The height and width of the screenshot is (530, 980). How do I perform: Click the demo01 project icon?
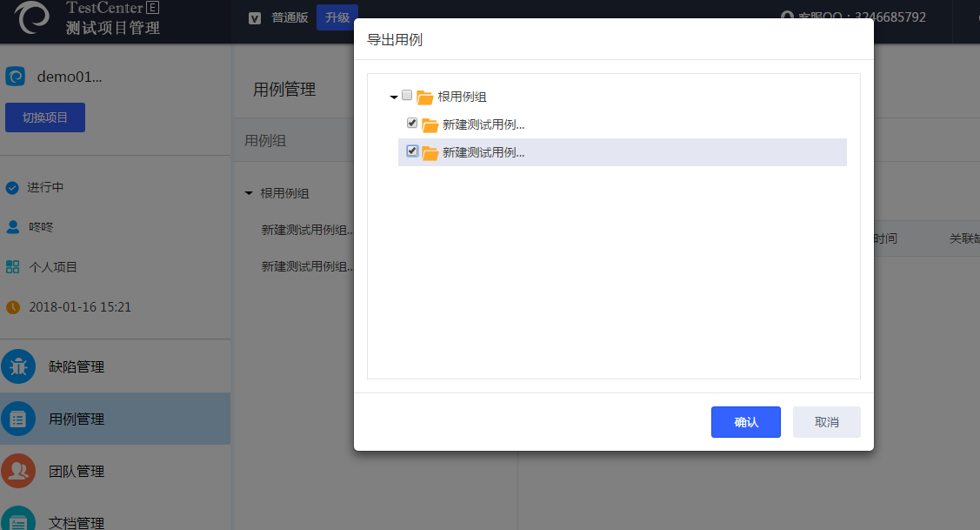pos(15,77)
